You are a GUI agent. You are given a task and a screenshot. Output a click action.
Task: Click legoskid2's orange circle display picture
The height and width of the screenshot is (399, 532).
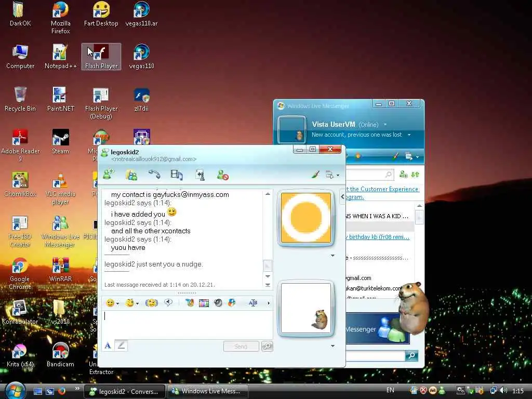coord(306,218)
